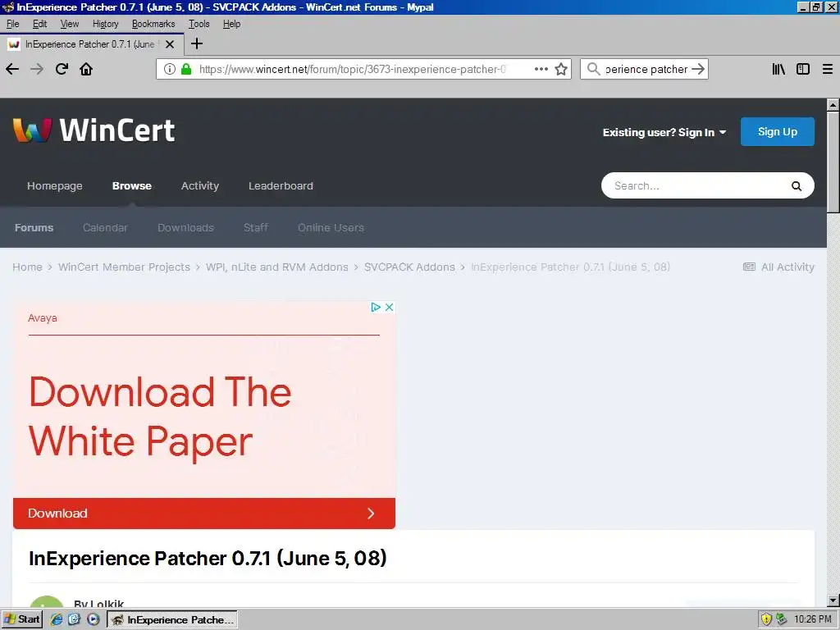Toggle the sidebar icon in toolbar
The image size is (840, 630).
tap(802, 69)
